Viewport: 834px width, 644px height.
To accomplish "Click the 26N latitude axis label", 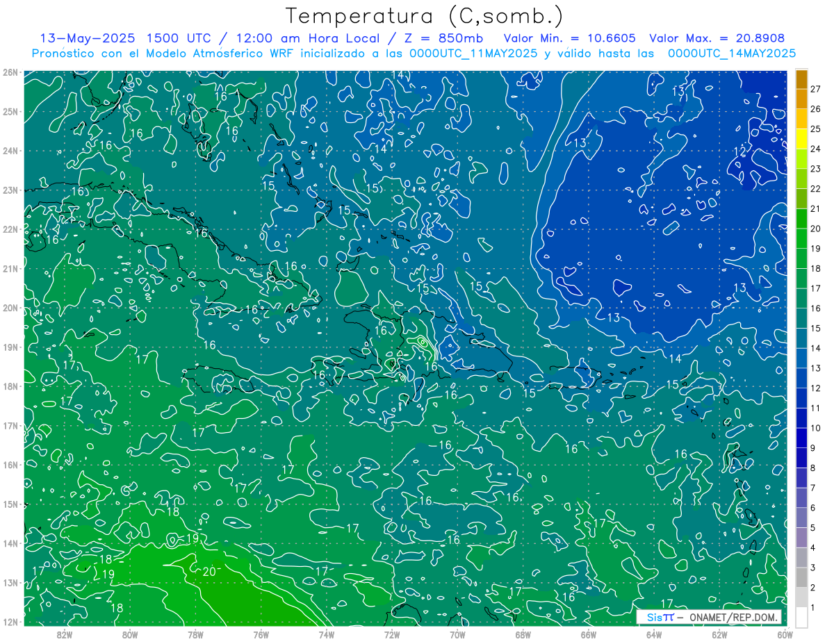I will click(10, 72).
